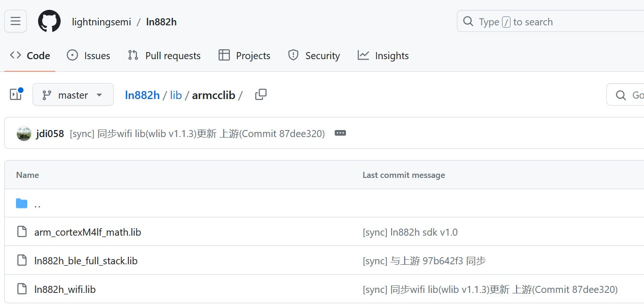Expand the file tree side panel
644x307 pixels.
coord(16,95)
